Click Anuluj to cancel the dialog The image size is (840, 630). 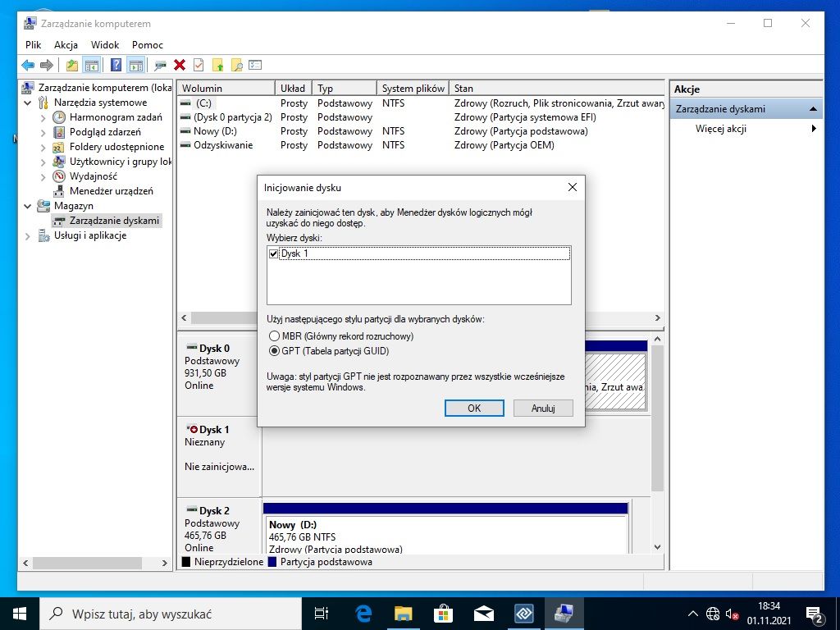coord(543,409)
